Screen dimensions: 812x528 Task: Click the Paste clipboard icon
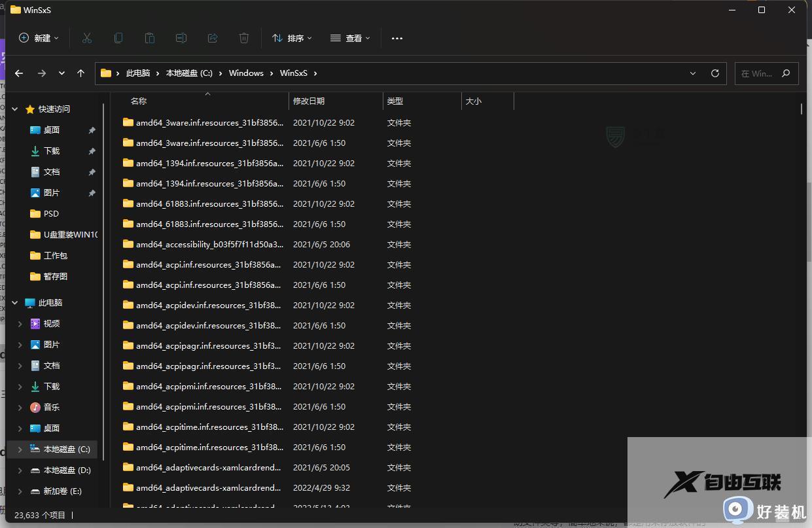[x=150, y=38]
